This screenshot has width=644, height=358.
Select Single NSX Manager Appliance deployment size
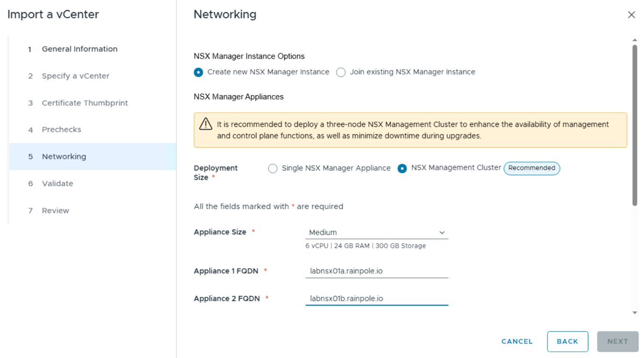pyautogui.click(x=273, y=168)
